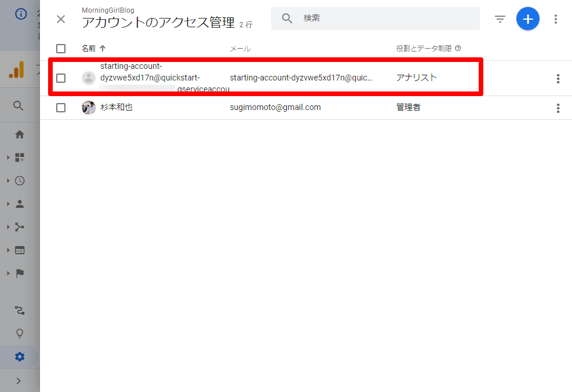Screen dimensions: 572x392
Task: Open row menu for starting-account service account
Action: (x=558, y=78)
